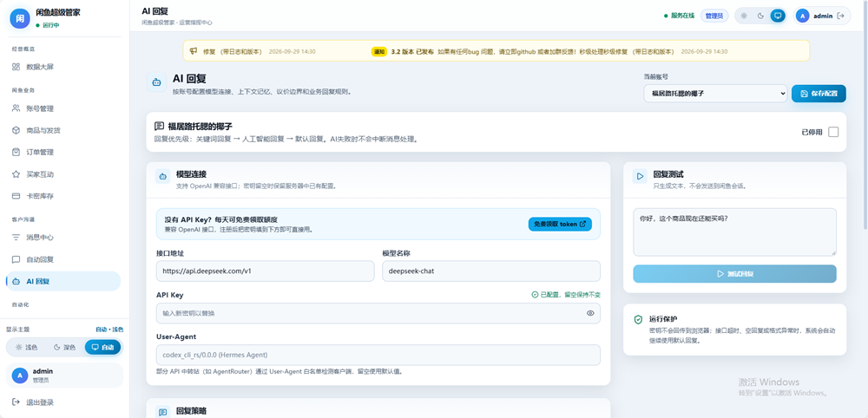The width and height of the screenshot is (868, 418).
Task: Select 自动 display theme in the sidebar
Action: pyautogui.click(x=102, y=347)
